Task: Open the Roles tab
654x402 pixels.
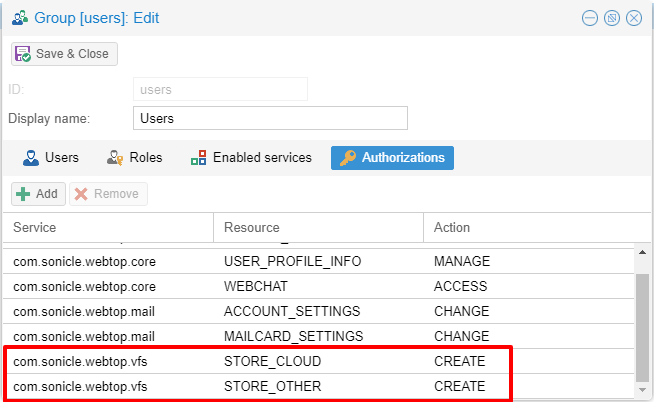Action: (133, 158)
